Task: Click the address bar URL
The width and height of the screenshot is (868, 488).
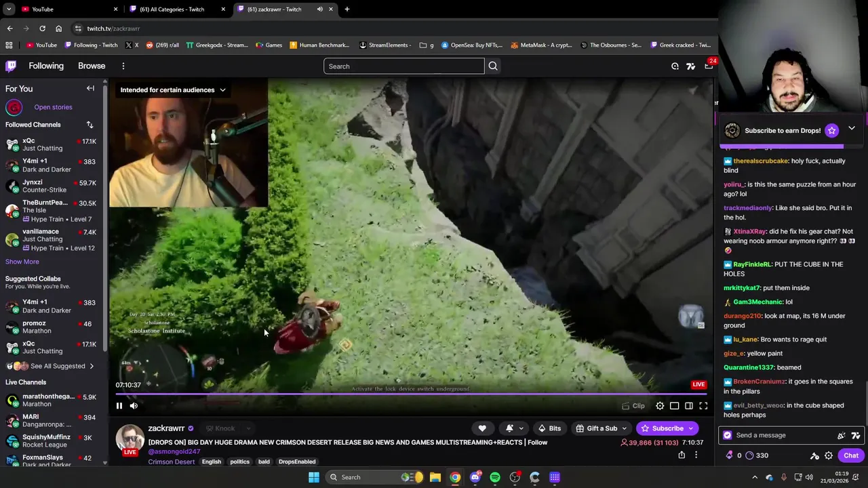Action: tap(113, 28)
